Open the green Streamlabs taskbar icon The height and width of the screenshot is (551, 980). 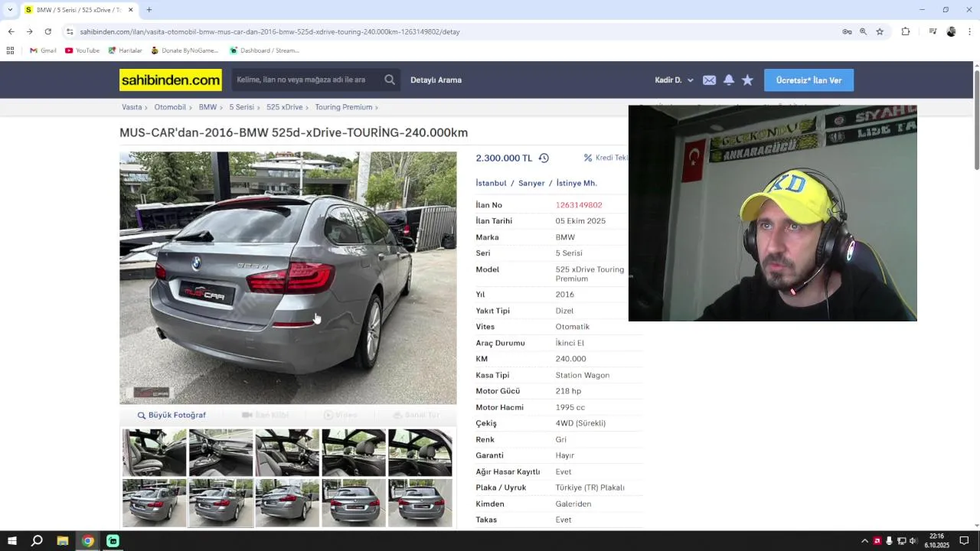point(113,541)
